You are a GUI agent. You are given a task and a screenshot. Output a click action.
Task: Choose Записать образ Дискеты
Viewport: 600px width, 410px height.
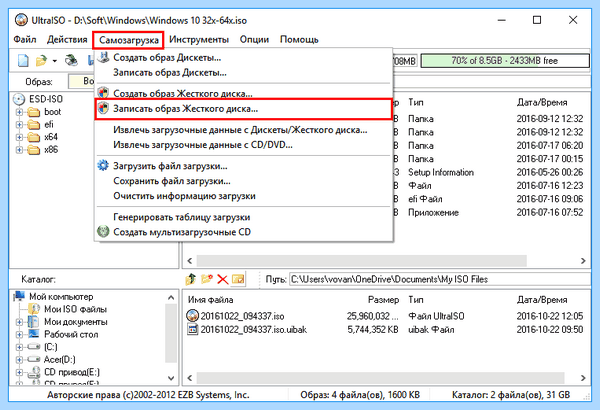243,73
